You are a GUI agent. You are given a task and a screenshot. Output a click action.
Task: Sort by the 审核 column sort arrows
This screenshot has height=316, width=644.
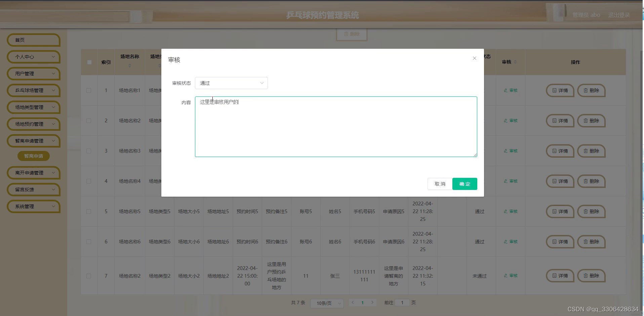(515, 62)
